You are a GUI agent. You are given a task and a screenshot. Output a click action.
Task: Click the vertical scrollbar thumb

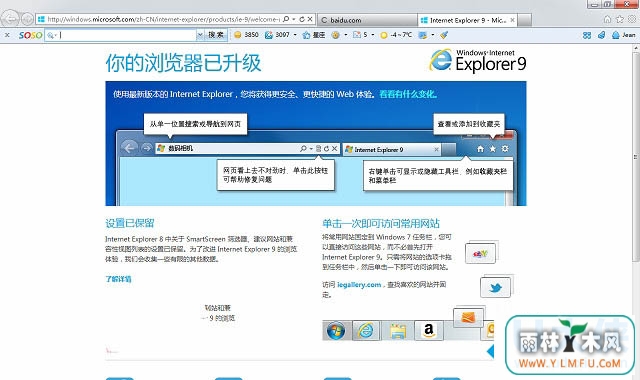coord(636,156)
